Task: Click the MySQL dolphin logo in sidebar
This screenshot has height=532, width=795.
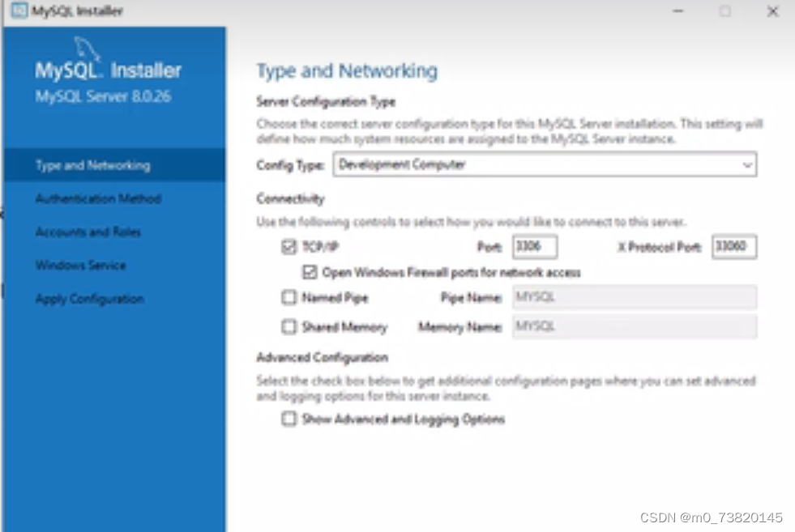Action: (87, 49)
